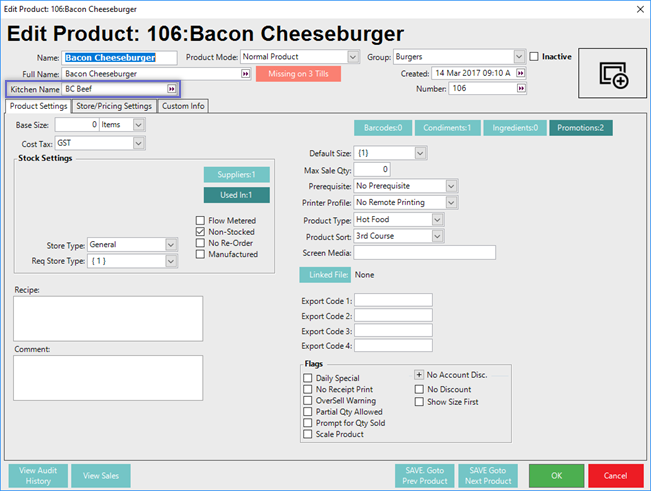
Task: Open the Custom Info tab
Action: point(183,106)
